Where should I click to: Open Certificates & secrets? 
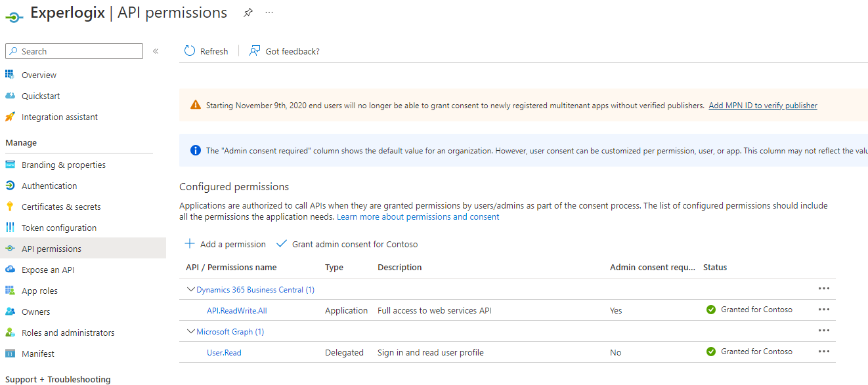pos(61,207)
